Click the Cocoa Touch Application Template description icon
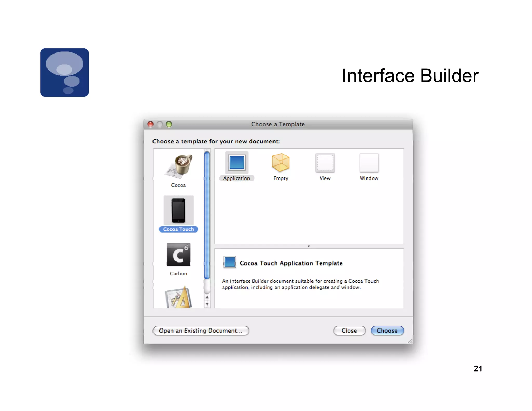532x411 pixels. coord(230,262)
